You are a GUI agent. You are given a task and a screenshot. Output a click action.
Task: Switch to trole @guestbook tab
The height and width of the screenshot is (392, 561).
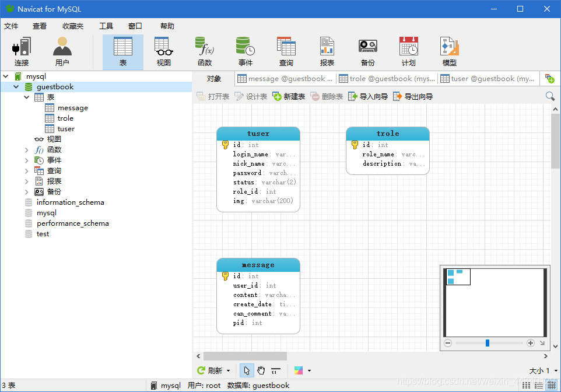coord(387,79)
